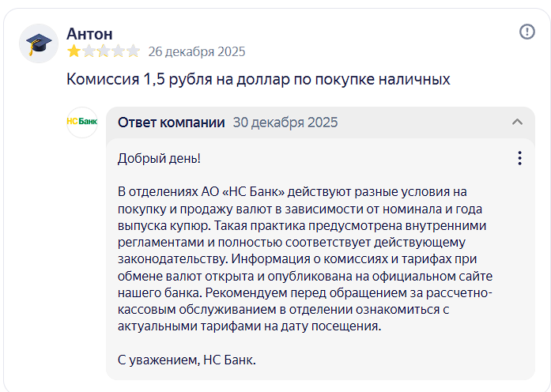Screen dimensions: 551x392
Task: Click the signature 'С уважением, НС Банк.'
Action: pos(187,360)
